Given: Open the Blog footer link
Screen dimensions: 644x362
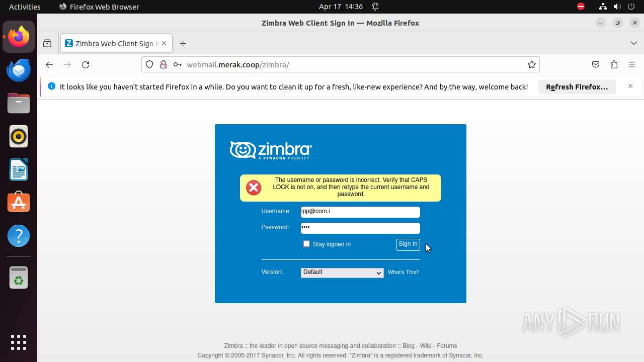Looking at the screenshot, I should point(409,346).
